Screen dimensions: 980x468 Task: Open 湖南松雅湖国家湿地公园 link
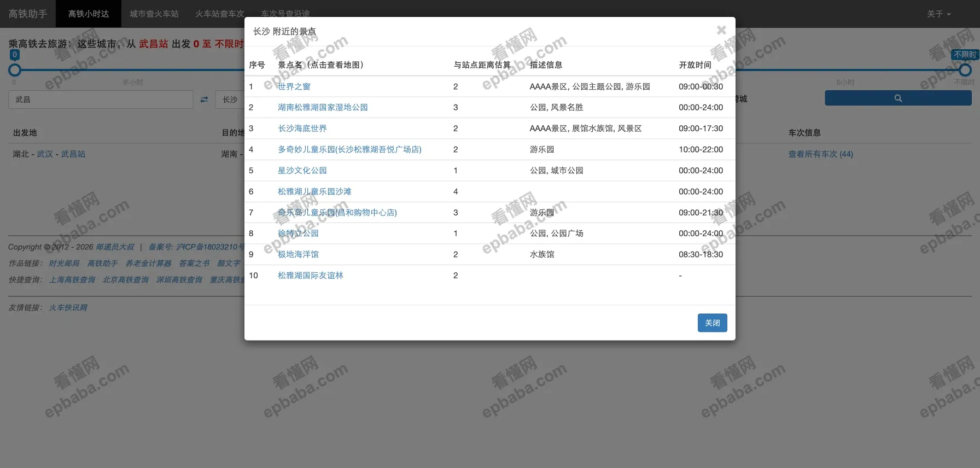click(323, 107)
